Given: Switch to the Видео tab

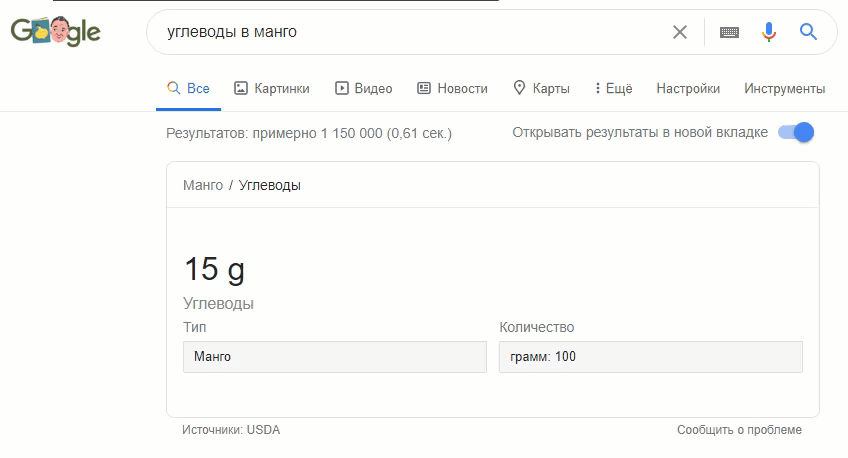Looking at the screenshot, I should coord(363,89).
